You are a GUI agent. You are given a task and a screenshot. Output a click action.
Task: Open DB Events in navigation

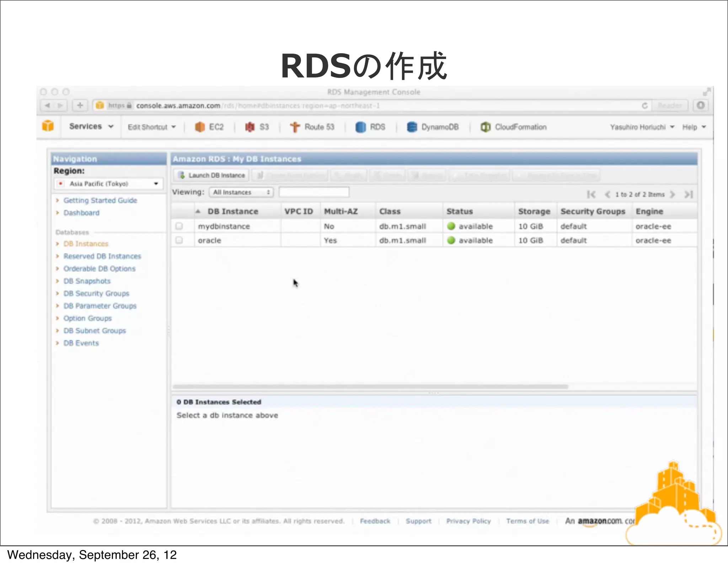pos(81,343)
